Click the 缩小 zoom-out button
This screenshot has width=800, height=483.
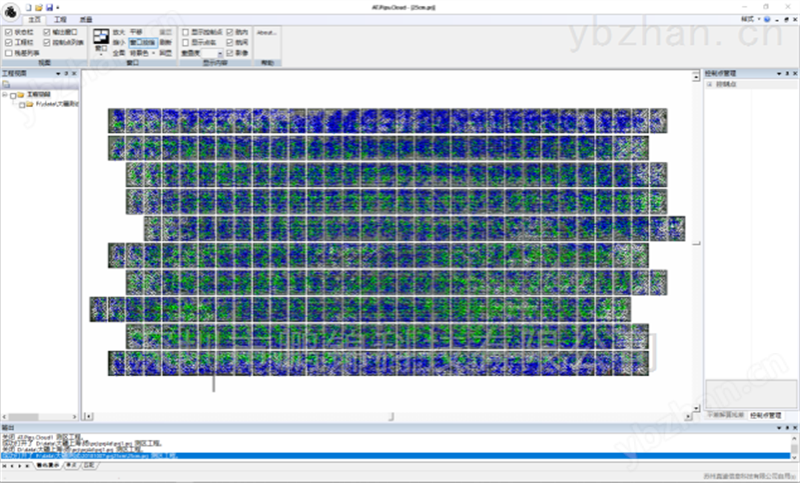[118, 42]
